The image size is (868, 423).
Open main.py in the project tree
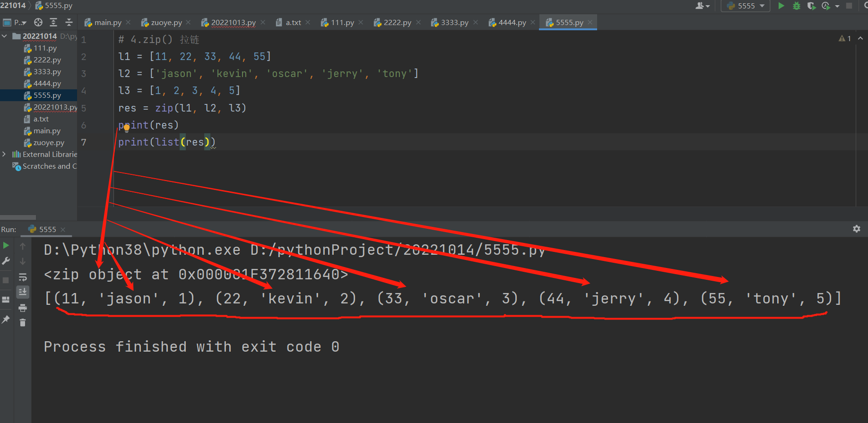tap(47, 131)
